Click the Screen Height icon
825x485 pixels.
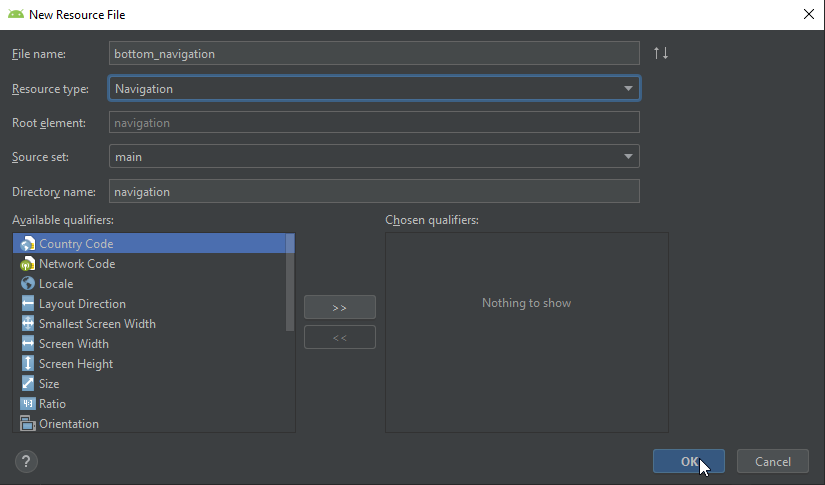[x=27, y=363]
